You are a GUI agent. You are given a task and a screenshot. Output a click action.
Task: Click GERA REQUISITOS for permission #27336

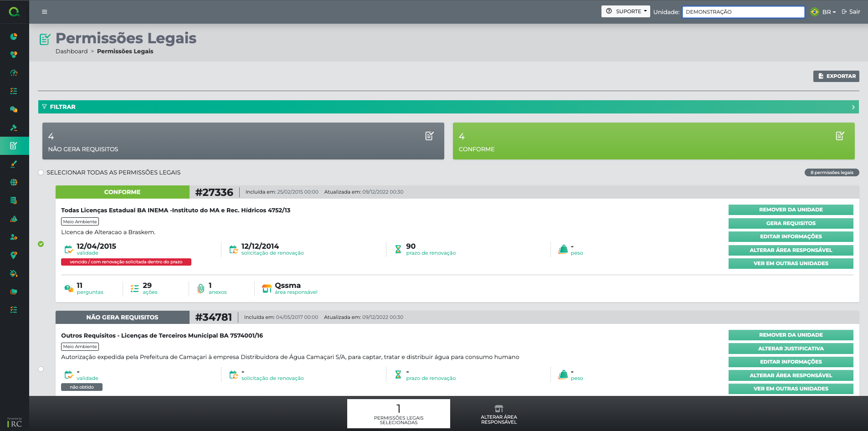(x=791, y=223)
